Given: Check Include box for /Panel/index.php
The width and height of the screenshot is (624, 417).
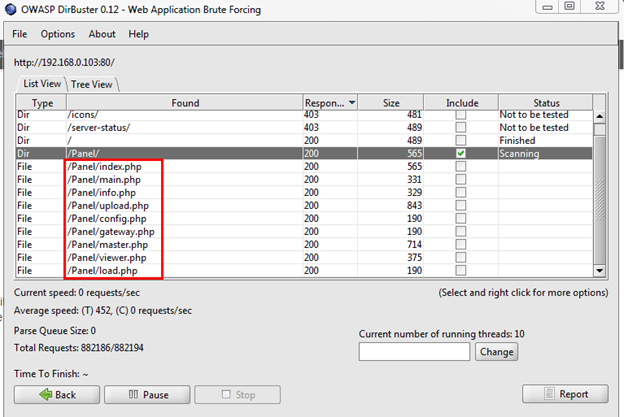Looking at the screenshot, I should 460,167.
